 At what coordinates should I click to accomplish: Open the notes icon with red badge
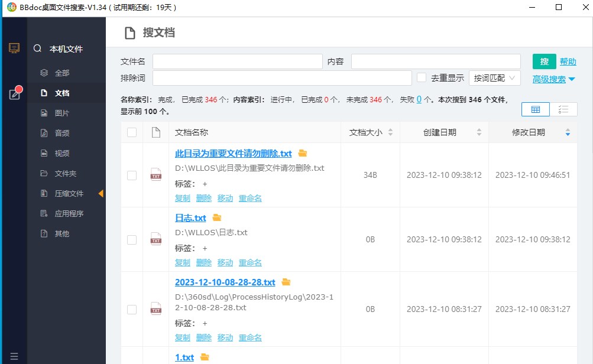click(x=14, y=93)
